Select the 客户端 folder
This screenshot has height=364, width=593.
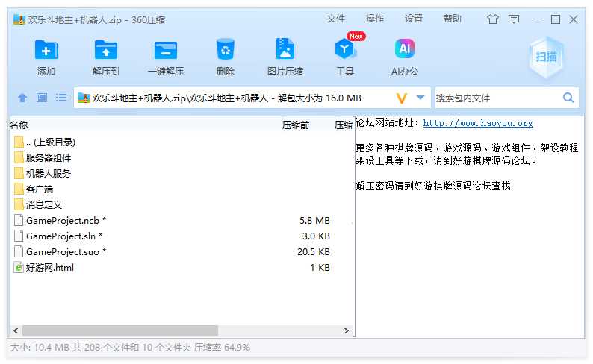pos(34,189)
